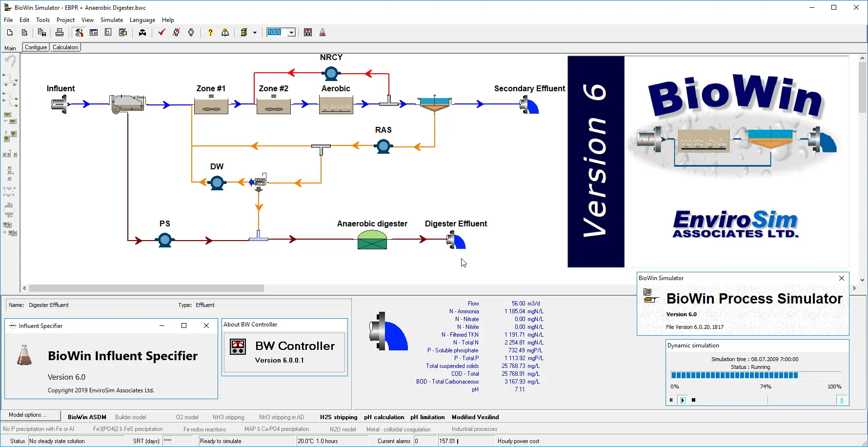Open the Language menu

point(142,20)
